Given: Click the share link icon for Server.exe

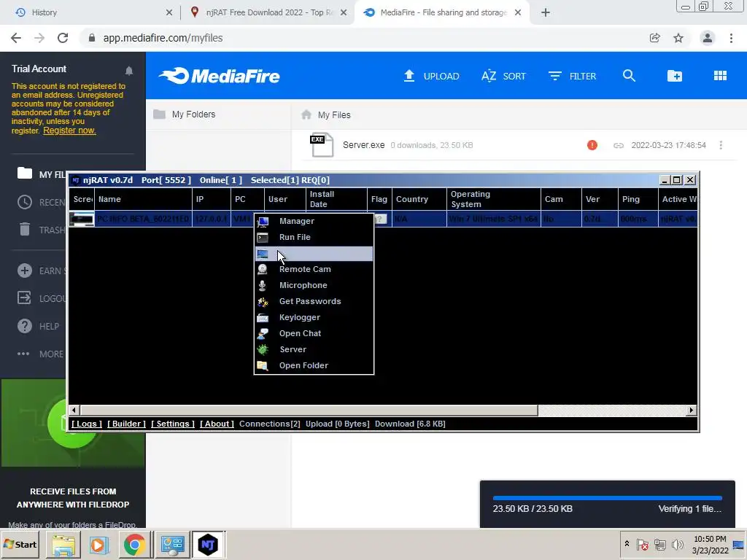Looking at the screenshot, I should 619,145.
